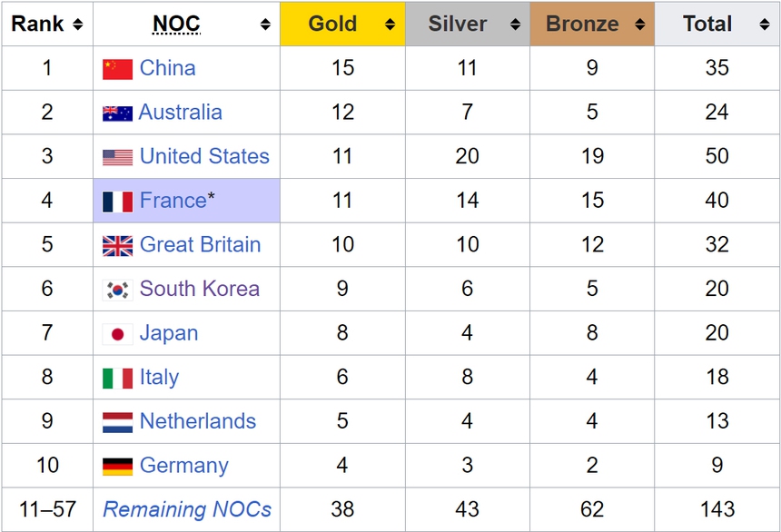Click the Japan flag icon
Screen dimensions: 781x532
tap(117, 333)
